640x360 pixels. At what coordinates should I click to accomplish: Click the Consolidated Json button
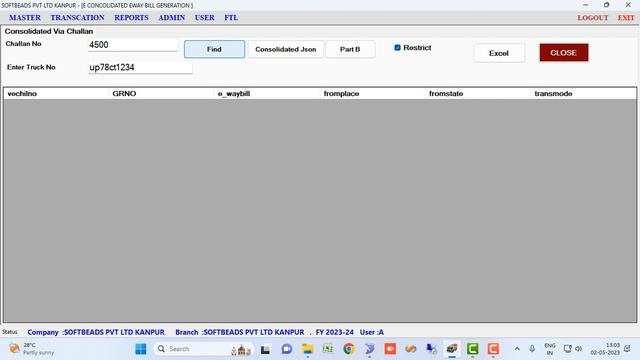tap(286, 49)
